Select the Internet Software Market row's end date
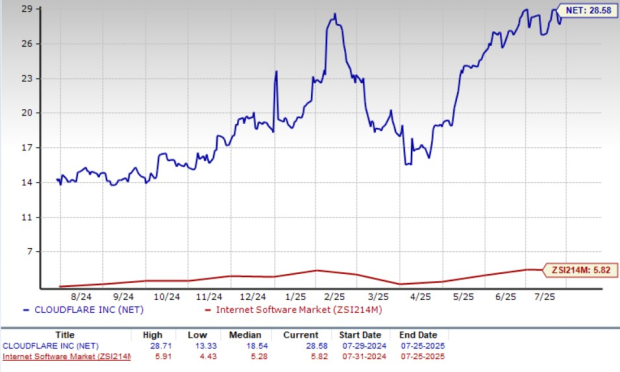Screen dimensions: 620x372 [x=423, y=357]
